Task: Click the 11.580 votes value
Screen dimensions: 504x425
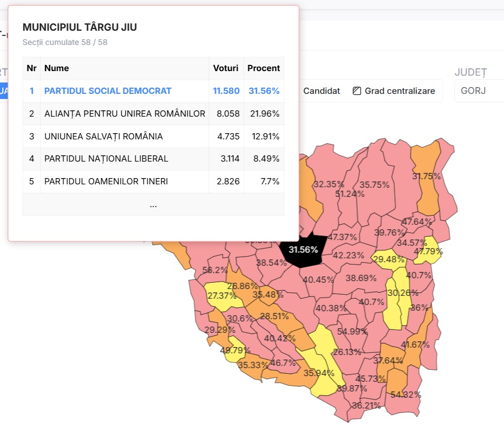Action: point(226,91)
